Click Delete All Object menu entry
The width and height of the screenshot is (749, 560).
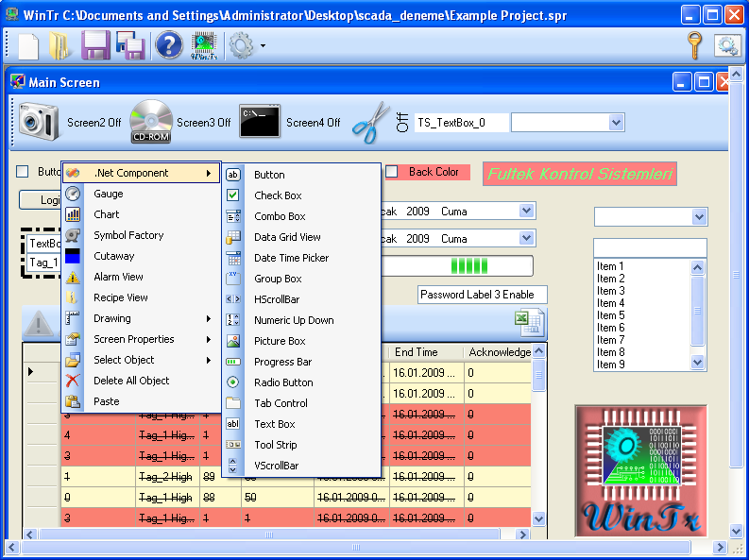131,381
